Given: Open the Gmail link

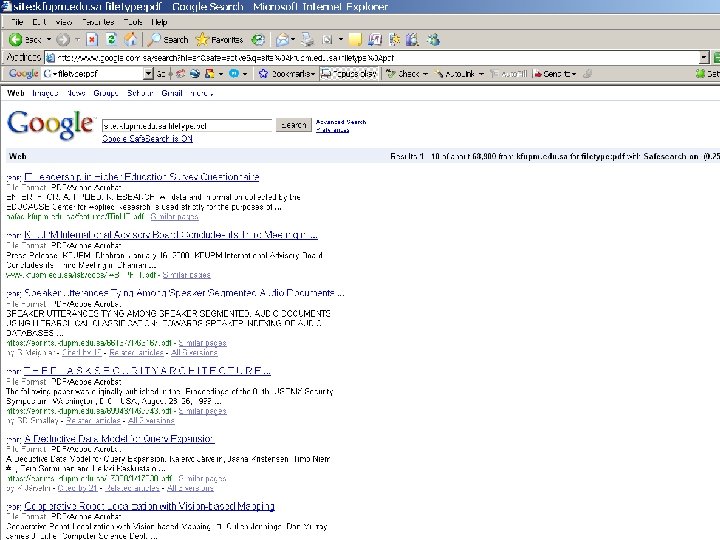Looking at the screenshot, I should pyautogui.click(x=172, y=93).
